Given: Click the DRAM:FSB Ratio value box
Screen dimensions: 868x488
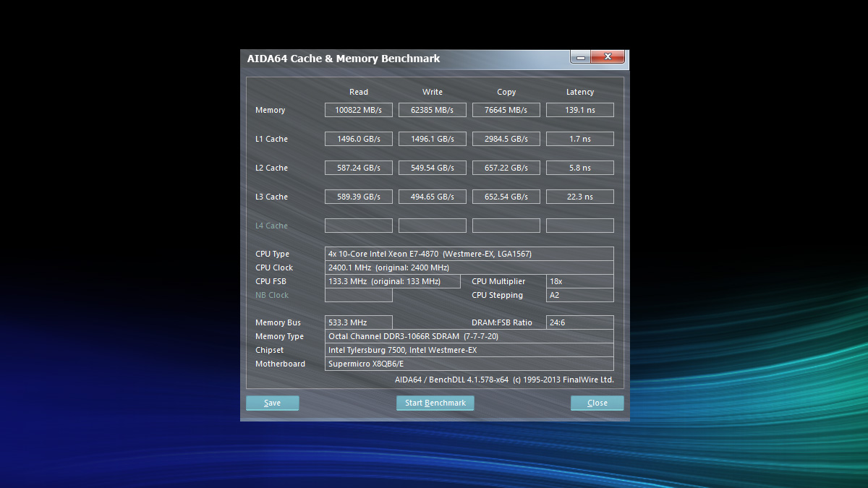Looking at the screenshot, I should (579, 322).
